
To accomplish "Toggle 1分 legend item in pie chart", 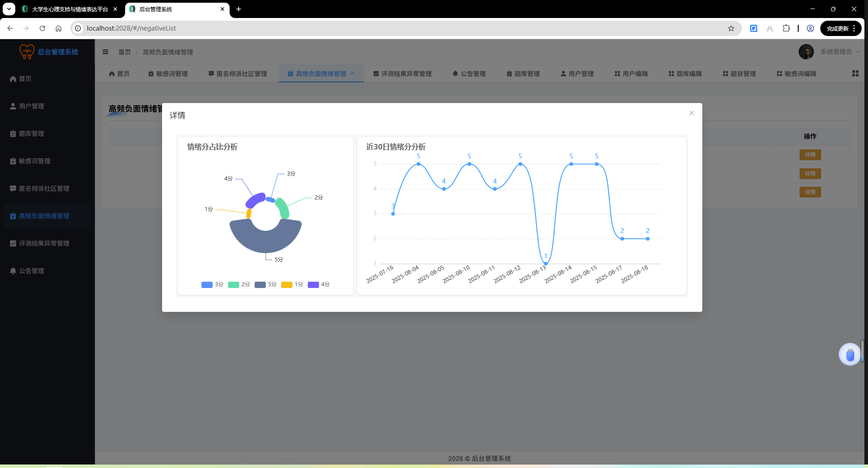I will point(292,284).
